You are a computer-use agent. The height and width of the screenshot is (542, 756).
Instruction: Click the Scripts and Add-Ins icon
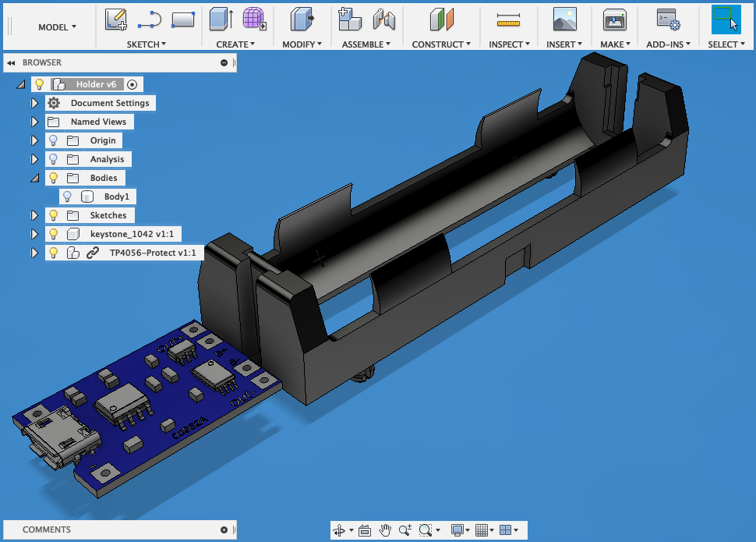pyautogui.click(x=668, y=19)
